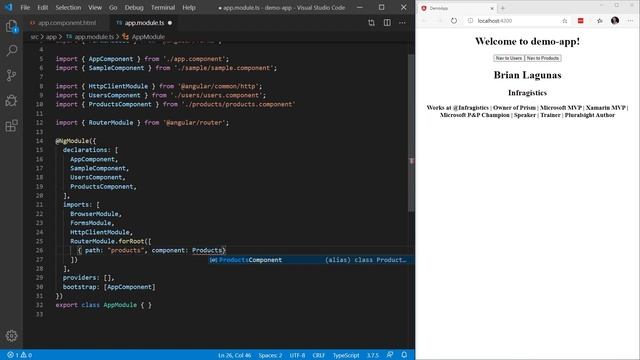Open the Debug menu
Viewport: 640px width, 360px height.
(x=134, y=7)
